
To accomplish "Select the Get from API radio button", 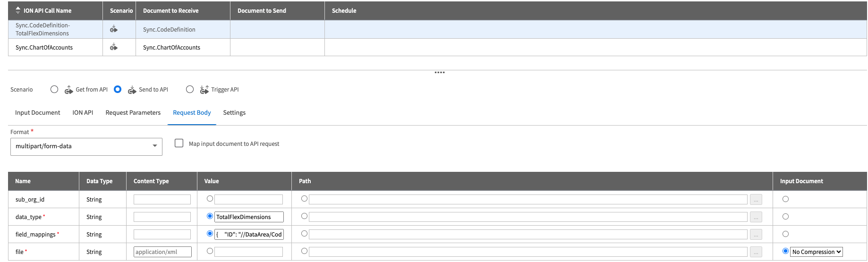I will 54,89.
